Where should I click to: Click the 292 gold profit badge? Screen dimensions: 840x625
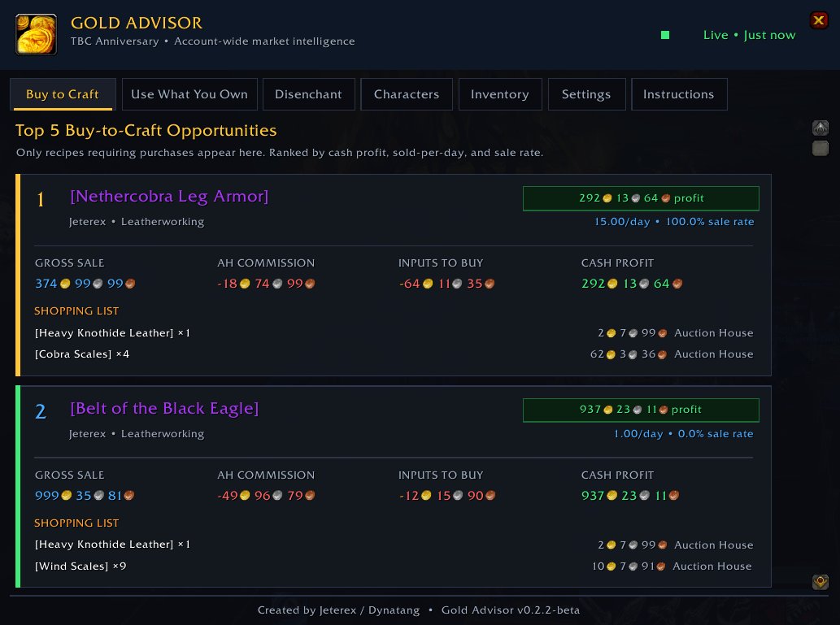click(x=641, y=198)
